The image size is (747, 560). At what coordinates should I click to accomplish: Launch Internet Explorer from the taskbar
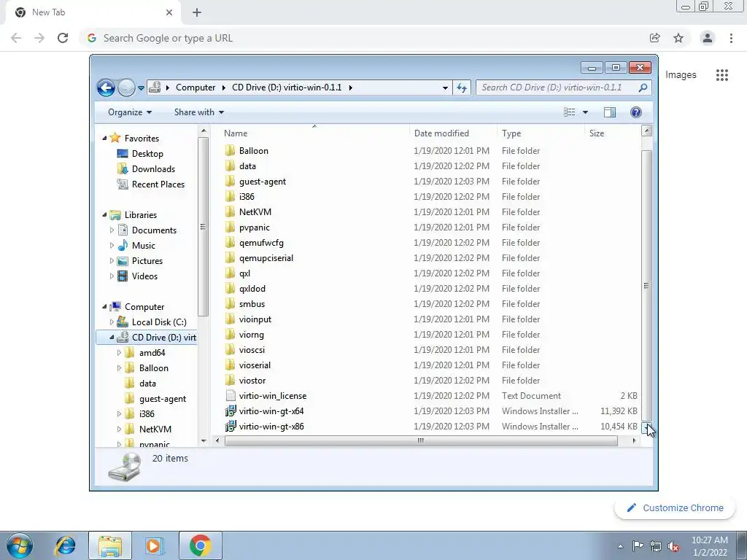(65, 545)
